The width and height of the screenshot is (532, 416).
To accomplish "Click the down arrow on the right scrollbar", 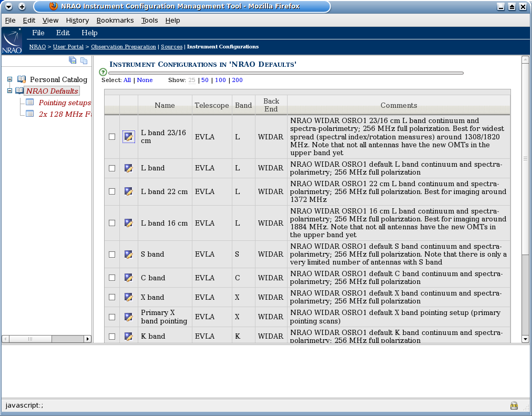I will pyautogui.click(x=525, y=339).
